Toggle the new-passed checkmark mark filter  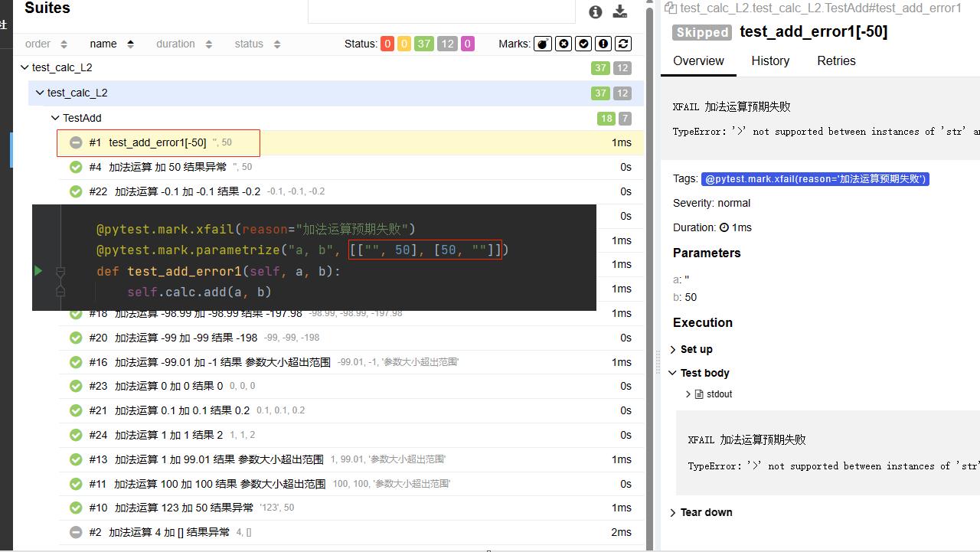point(583,44)
